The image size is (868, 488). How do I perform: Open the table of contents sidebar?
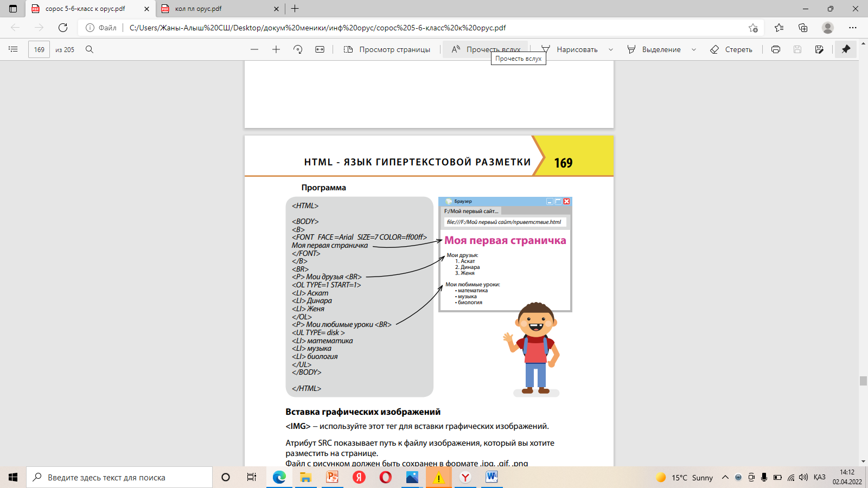(13, 49)
